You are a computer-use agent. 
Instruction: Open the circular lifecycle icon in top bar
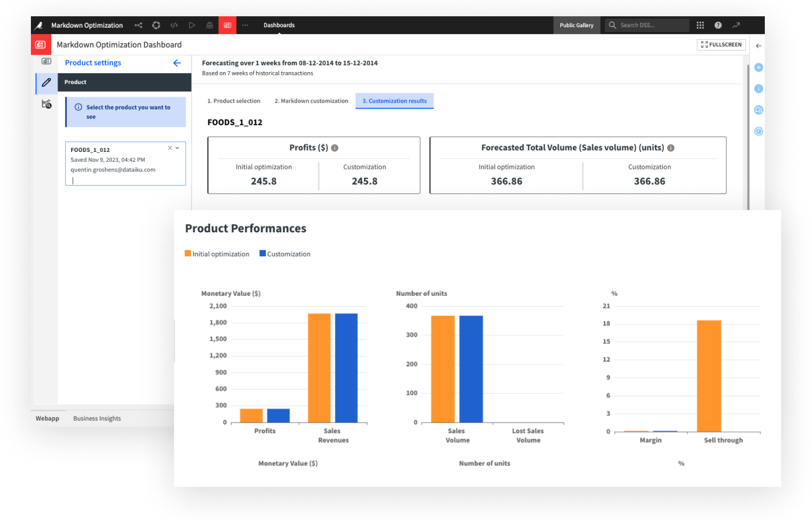156,26
